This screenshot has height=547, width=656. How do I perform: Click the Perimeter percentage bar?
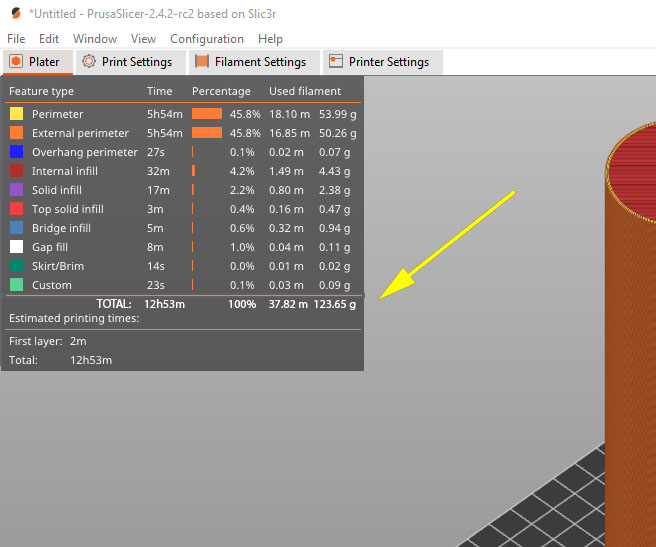207,114
